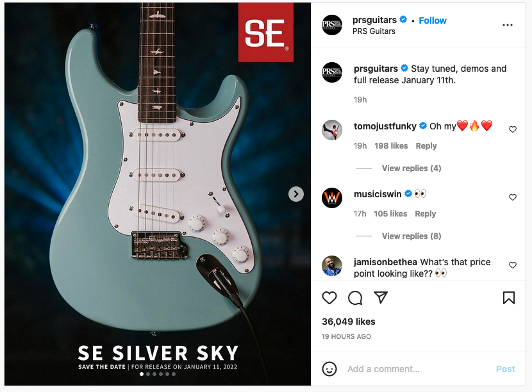
Task: Open the comment bubble icon under post
Action: pos(355,298)
